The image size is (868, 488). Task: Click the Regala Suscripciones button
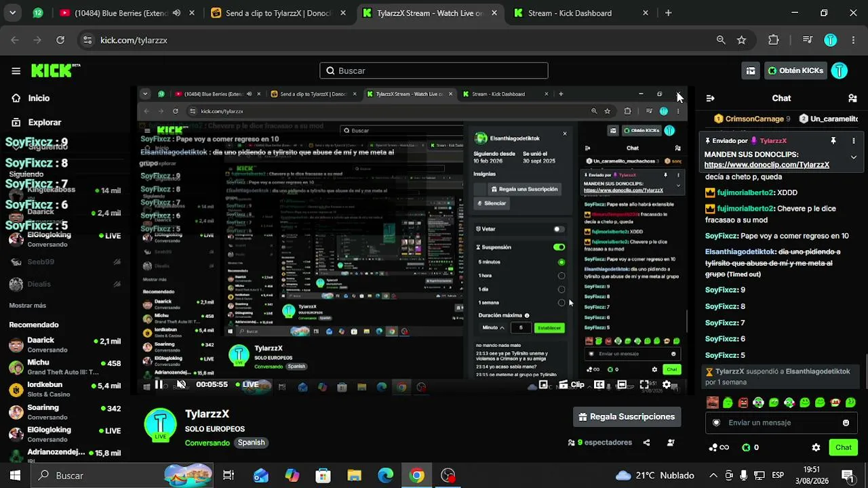coord(627,417)
